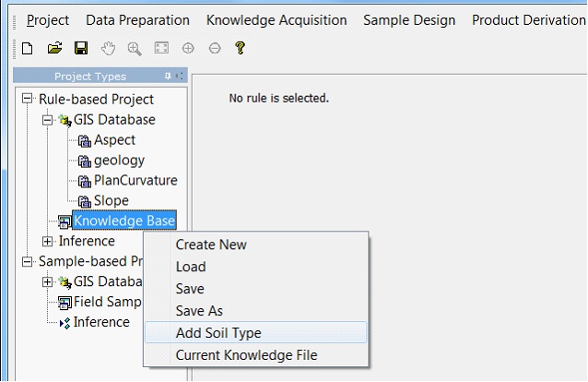Click the Knowledge Base node icon
This screenshot has height=382, width=588.
65,221
